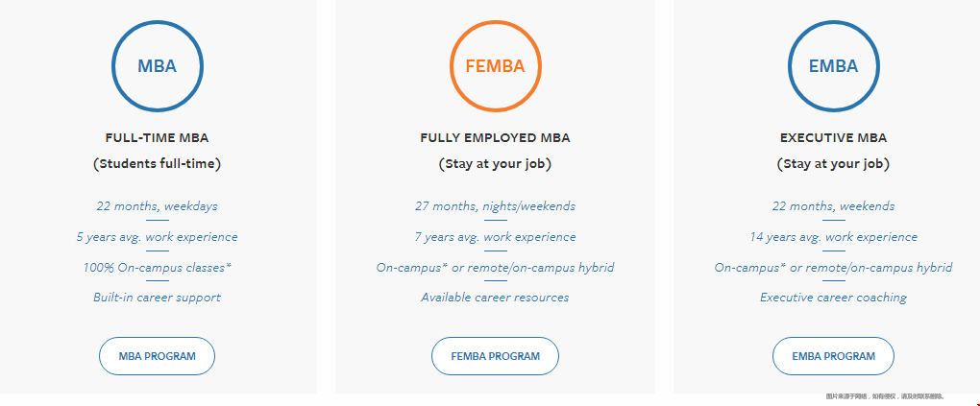Open the FEMBA PROGRAM button
The height and width of the screenshot is (406, 980).
pyautogui.click(x=495, y=356)
